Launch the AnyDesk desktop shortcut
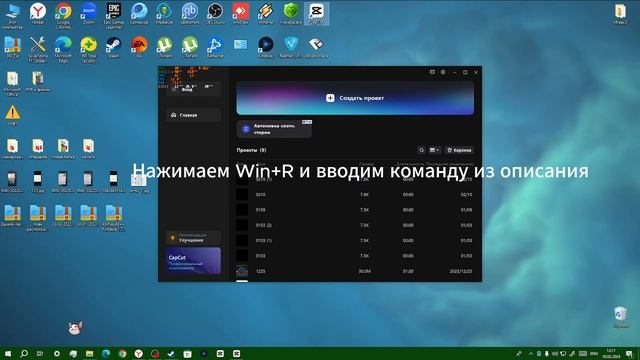The image size is (640, 360). click(240, 13)
